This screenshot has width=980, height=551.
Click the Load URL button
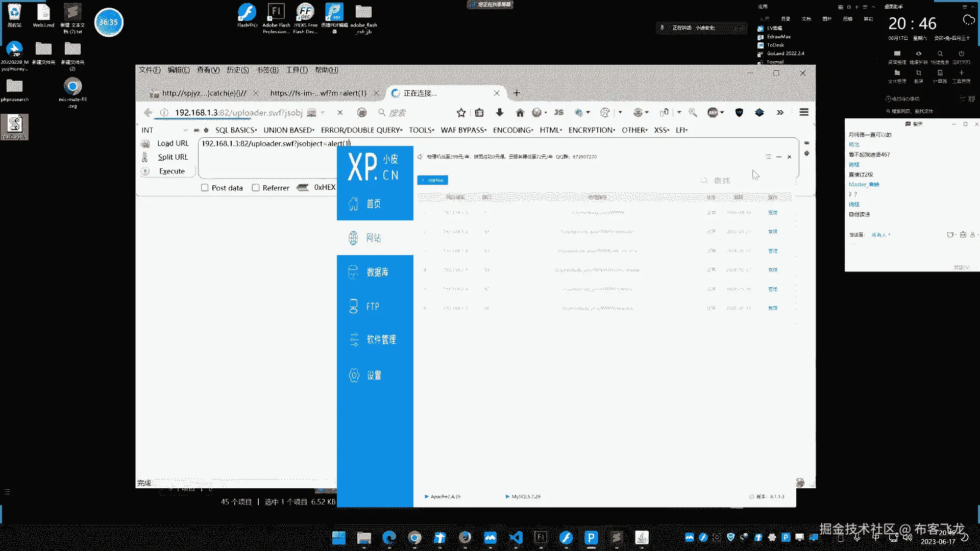point(173,143)
